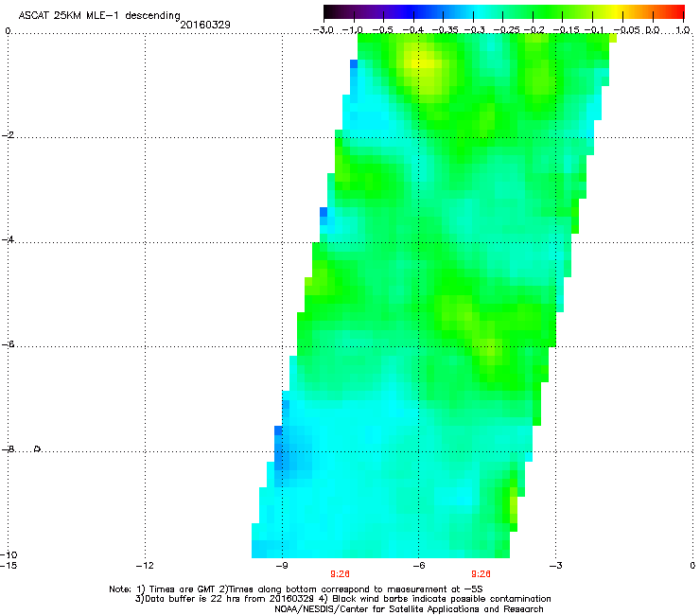Click the 0 longitude label on the x-axis
This screenshot has width=700, height=615.
(x=692, y=566)
